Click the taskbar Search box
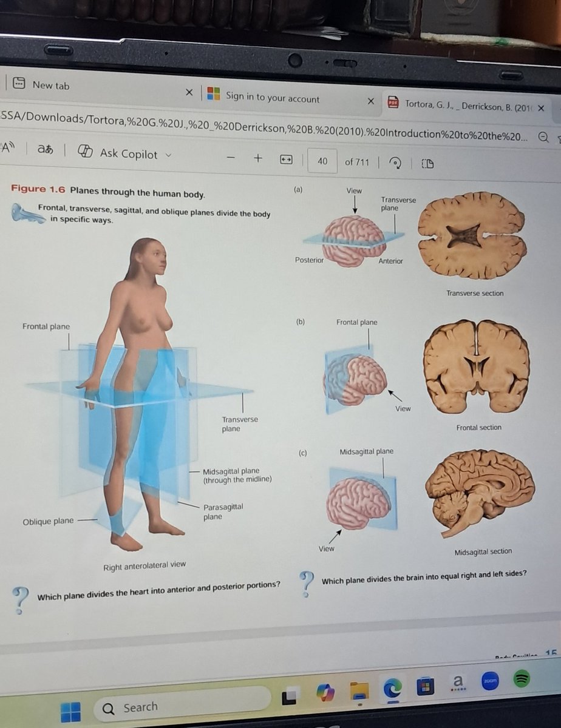561x728 pixels. pos(182,706)
